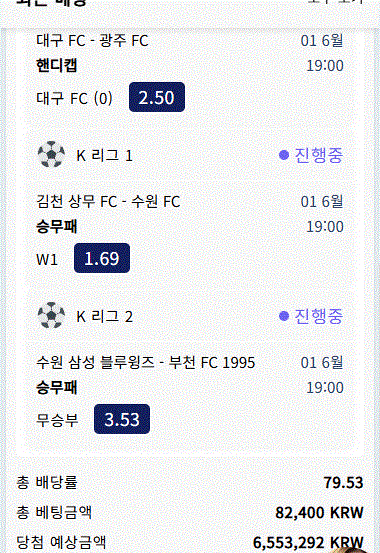Open the 대구 FC - 광주 FC match
This screenshot has height=553, width=380.
pos(92,41)
